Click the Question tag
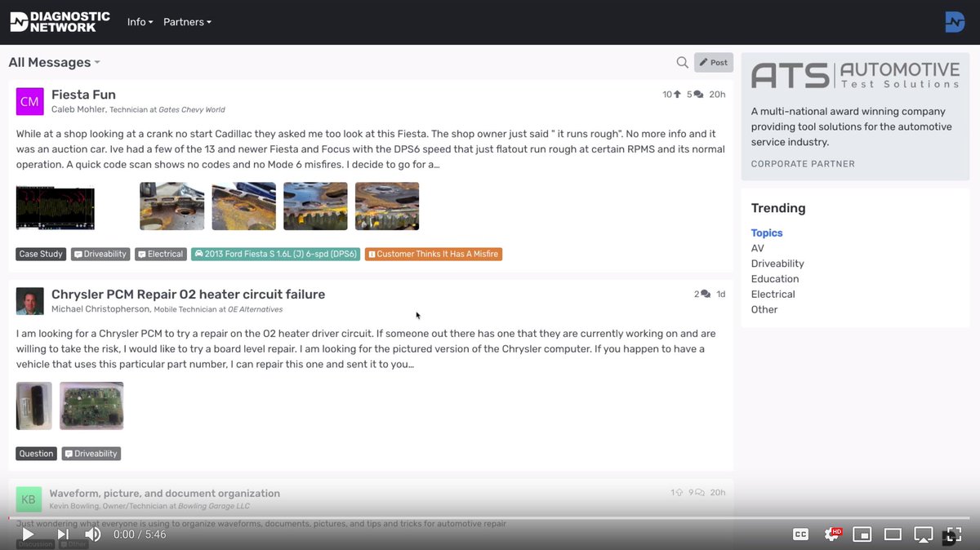This screenshot has height=550, width=980. point(36,454)
